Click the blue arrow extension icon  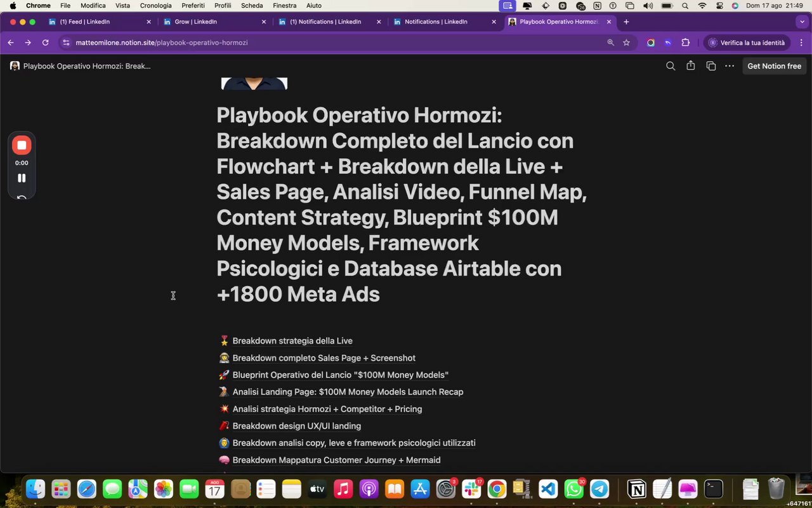pos(668,43)
